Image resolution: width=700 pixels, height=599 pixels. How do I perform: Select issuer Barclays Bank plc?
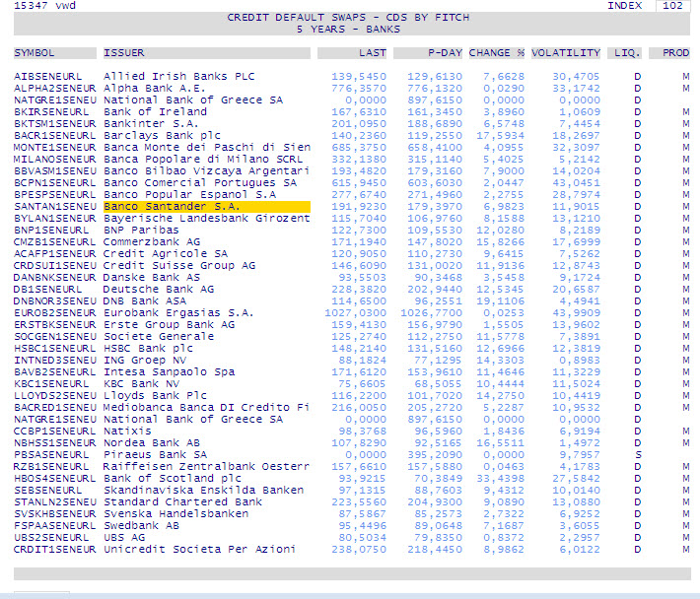pyautogui.click(x=162, y=136)
